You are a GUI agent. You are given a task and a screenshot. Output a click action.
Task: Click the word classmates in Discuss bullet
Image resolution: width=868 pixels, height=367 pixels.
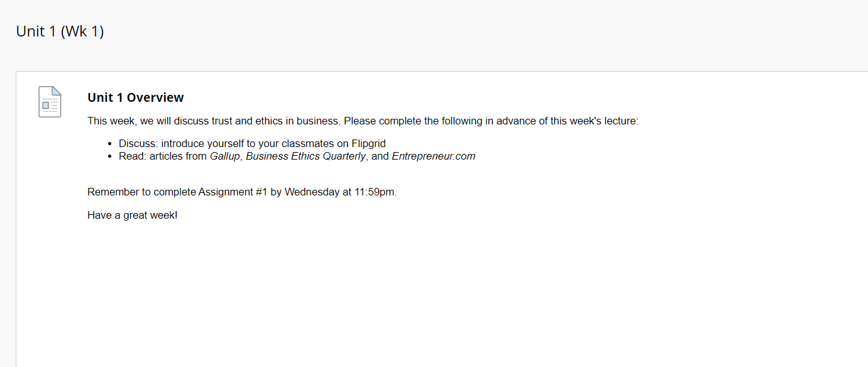click(x=307, y=144)
